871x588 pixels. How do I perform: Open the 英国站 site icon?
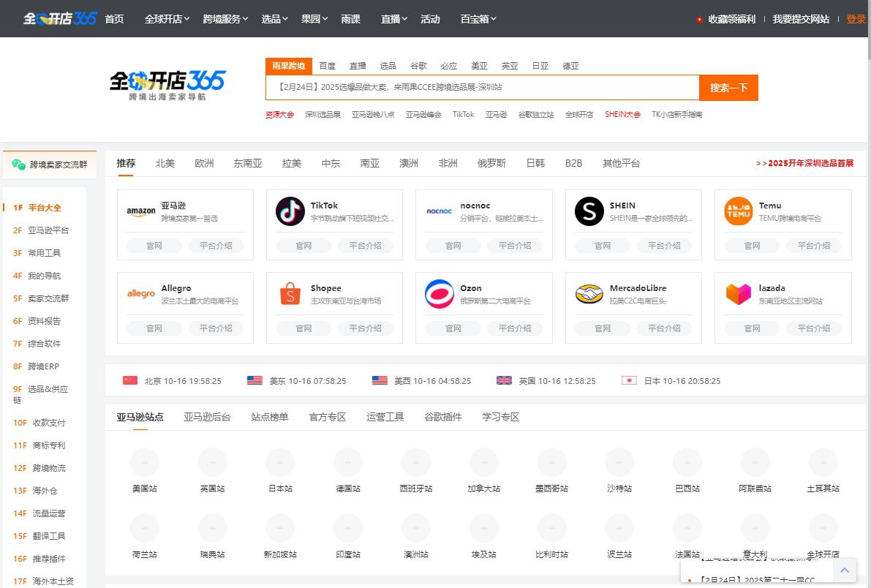click(x=212, y=461)
